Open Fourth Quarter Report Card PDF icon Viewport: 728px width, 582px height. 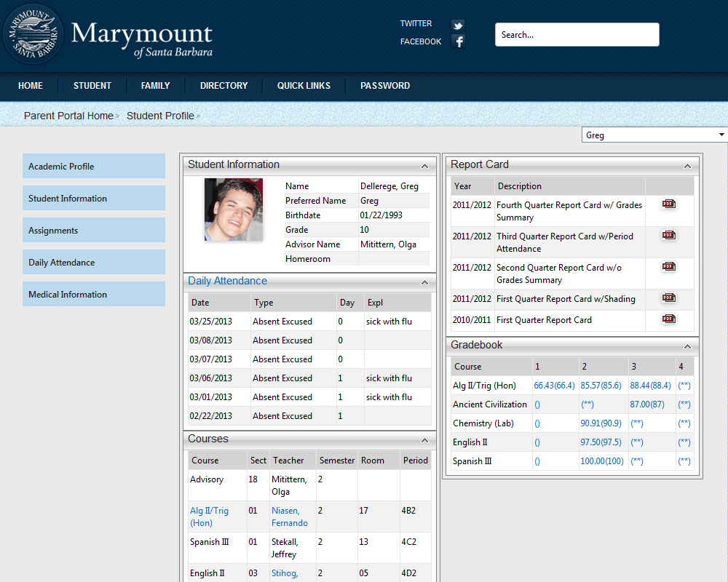tap(668, 204)
